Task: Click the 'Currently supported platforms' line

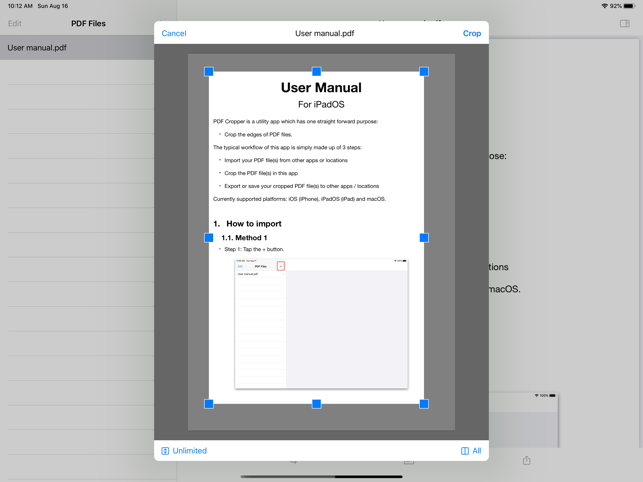Action: [299, 199]
